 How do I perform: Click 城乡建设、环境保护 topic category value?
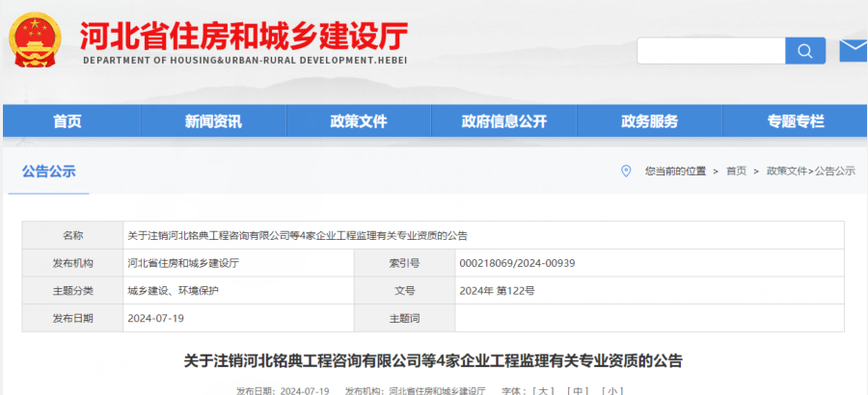click(174, 291)
